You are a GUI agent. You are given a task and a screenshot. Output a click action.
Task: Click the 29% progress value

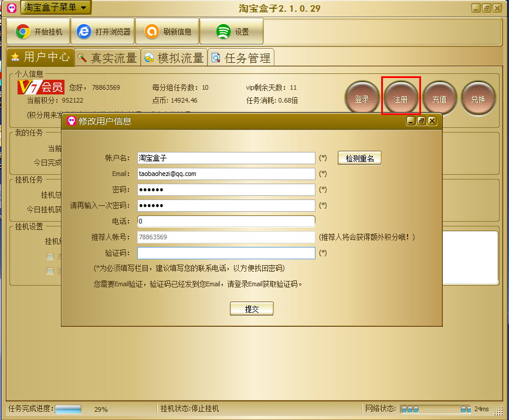pos(101,409)
